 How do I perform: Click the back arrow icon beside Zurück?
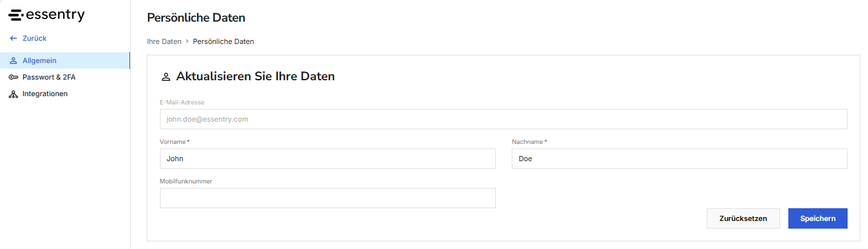[x=13, y=38]
